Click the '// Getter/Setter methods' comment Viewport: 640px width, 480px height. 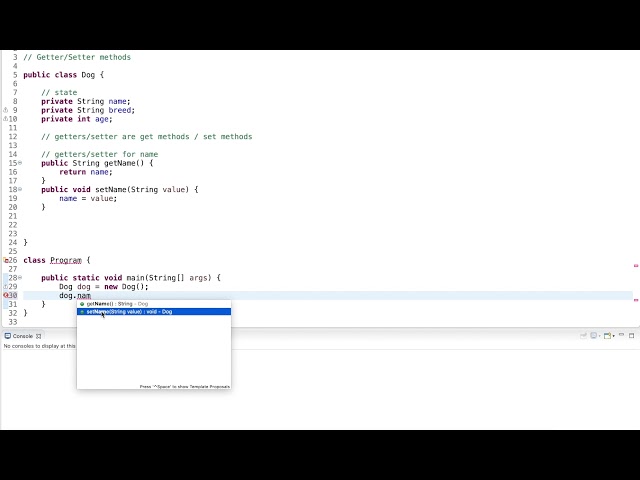[77, 57]
